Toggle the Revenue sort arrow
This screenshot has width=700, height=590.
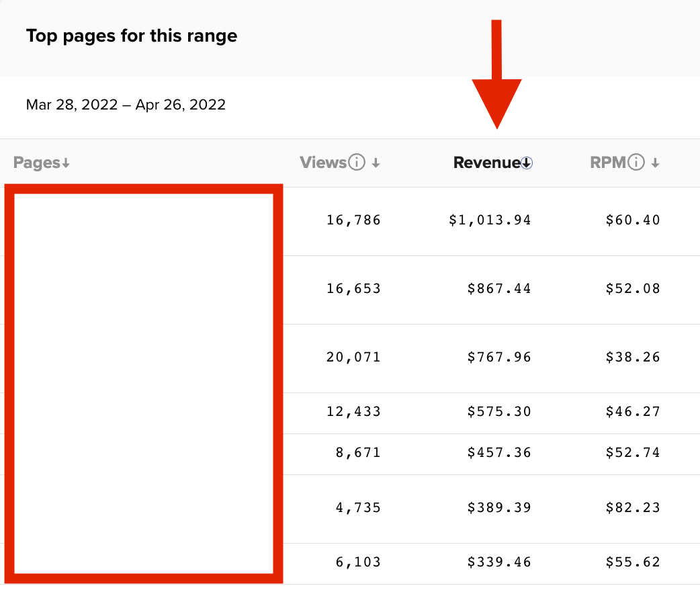click(527, 163)
